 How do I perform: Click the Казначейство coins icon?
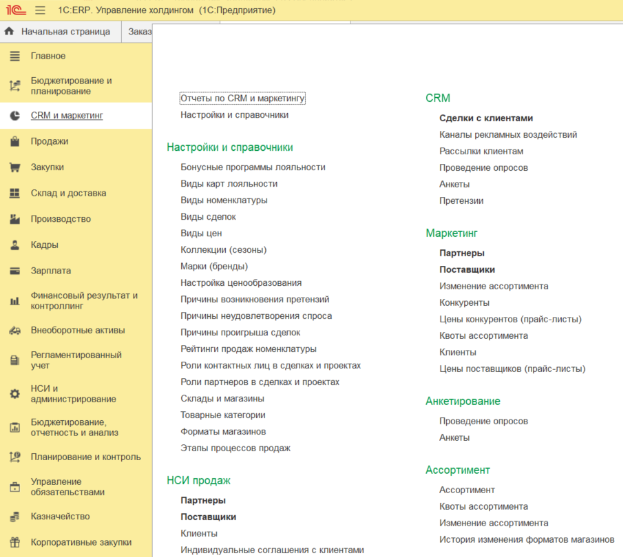15,516
